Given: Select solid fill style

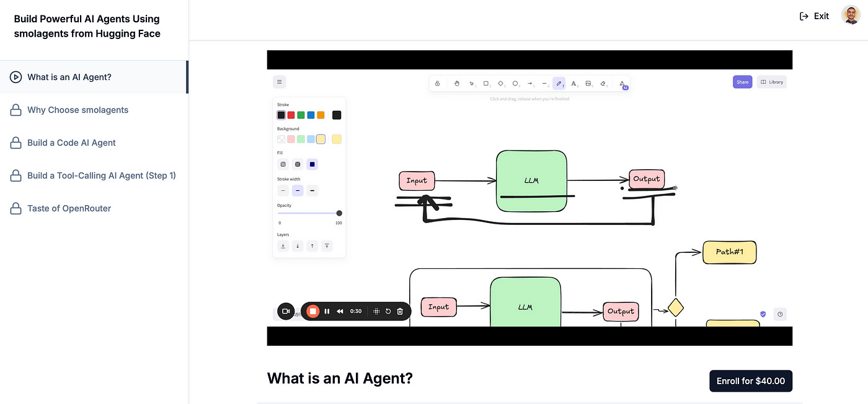Looking at the screenshot, I should click(312, 165).
